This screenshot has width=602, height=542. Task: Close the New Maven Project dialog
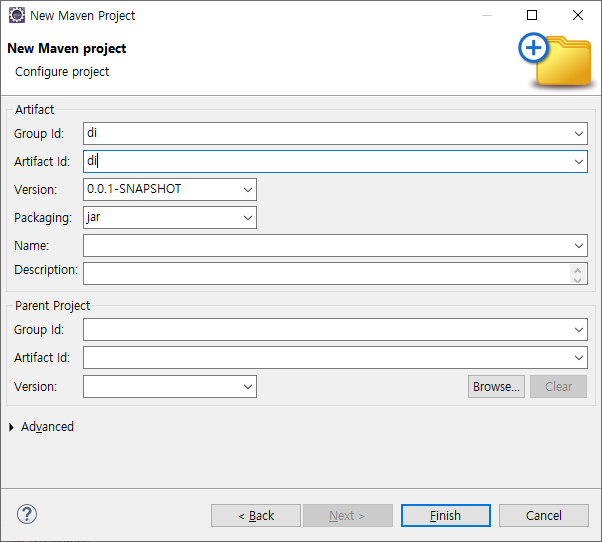[x=578, y=15]
